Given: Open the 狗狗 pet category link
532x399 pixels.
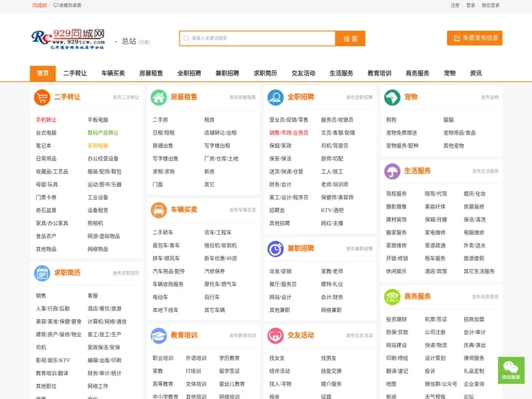Looking at the screenshot, I should click(x=391, y=120).
